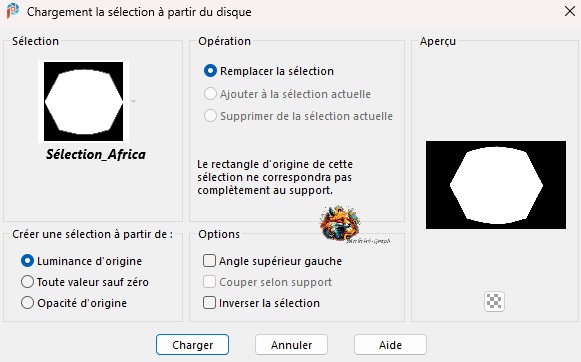The image size is (581, 362).
Task: Select Supprimer de la sélection actuelle option
Action: (210, 116)
